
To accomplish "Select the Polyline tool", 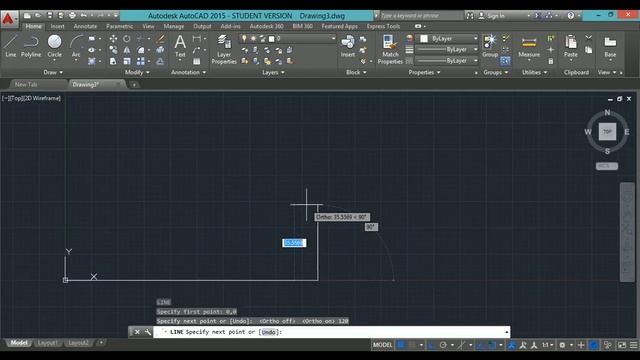I will point(31,46).
